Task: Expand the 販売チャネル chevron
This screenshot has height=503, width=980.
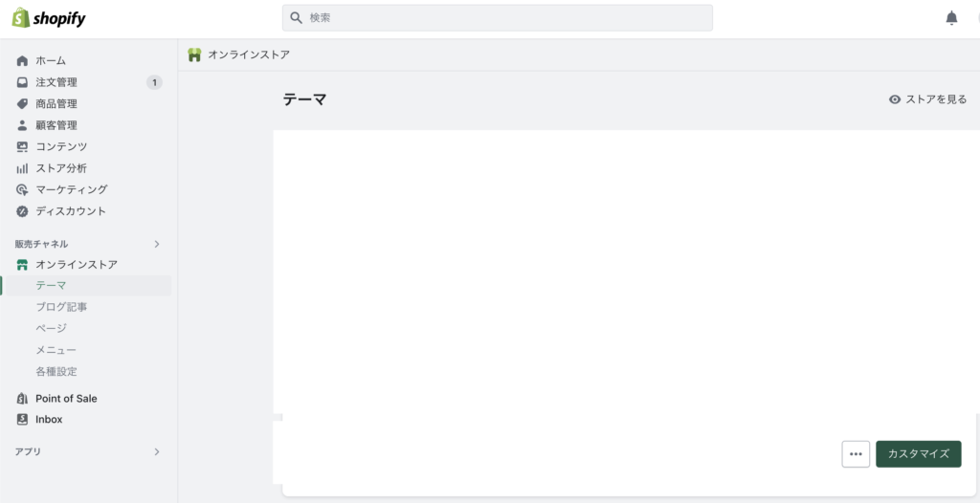Action: 157,244
